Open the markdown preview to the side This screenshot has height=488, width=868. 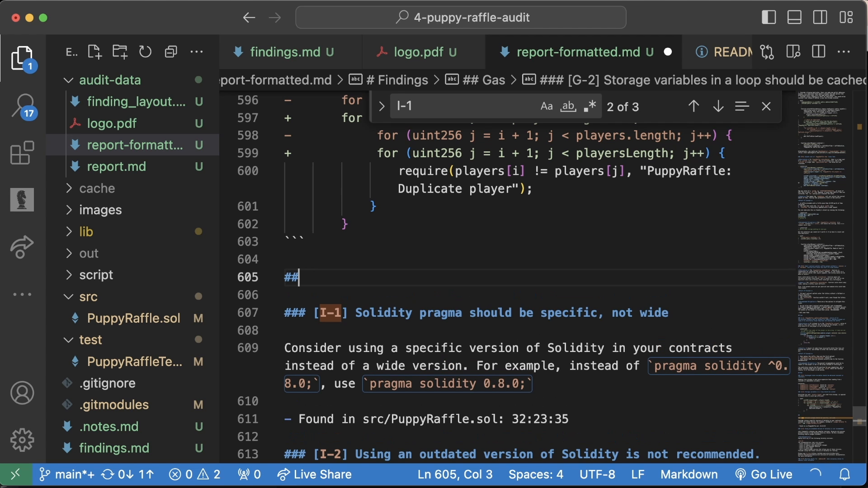point(793,52)
